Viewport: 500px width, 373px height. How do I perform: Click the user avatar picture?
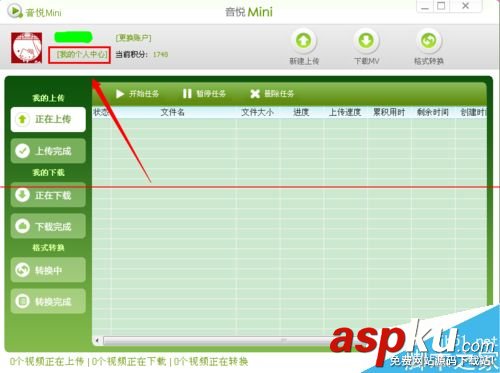point(26,48)
